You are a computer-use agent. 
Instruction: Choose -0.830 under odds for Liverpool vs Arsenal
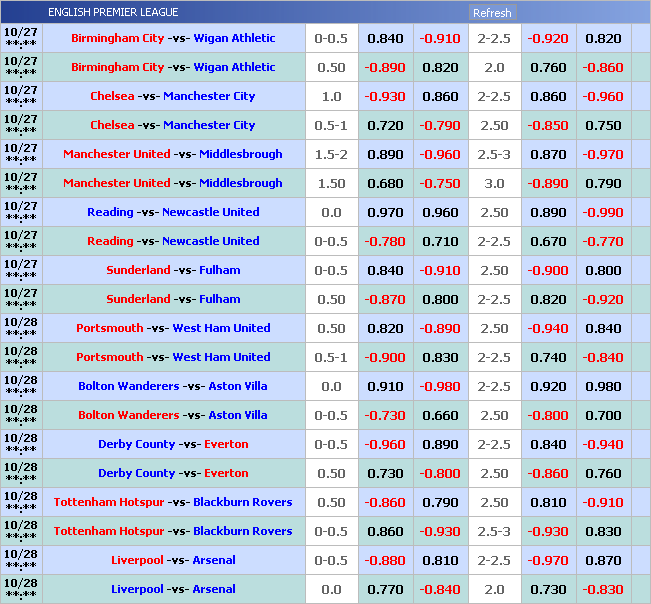(603, 589)
